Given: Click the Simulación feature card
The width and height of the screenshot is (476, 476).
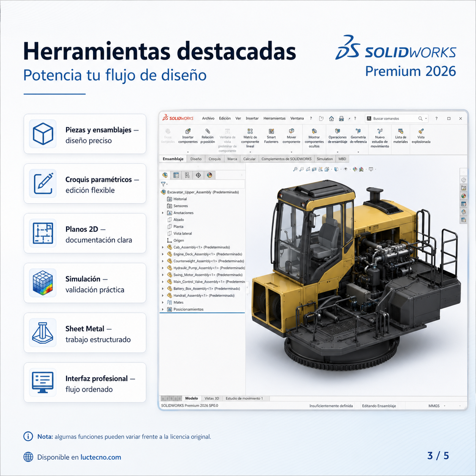Looking at the screenshot, I should 85,283.
